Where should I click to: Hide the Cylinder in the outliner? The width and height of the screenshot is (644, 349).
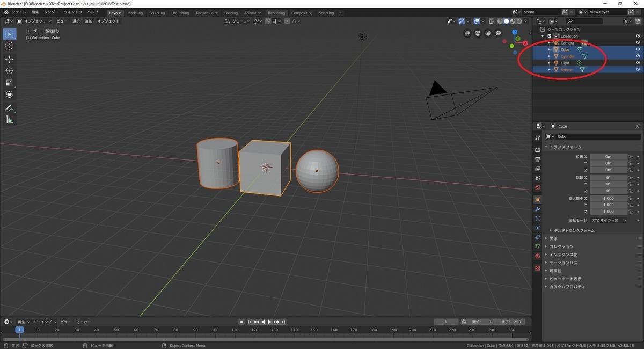click(x=638, y=56)
